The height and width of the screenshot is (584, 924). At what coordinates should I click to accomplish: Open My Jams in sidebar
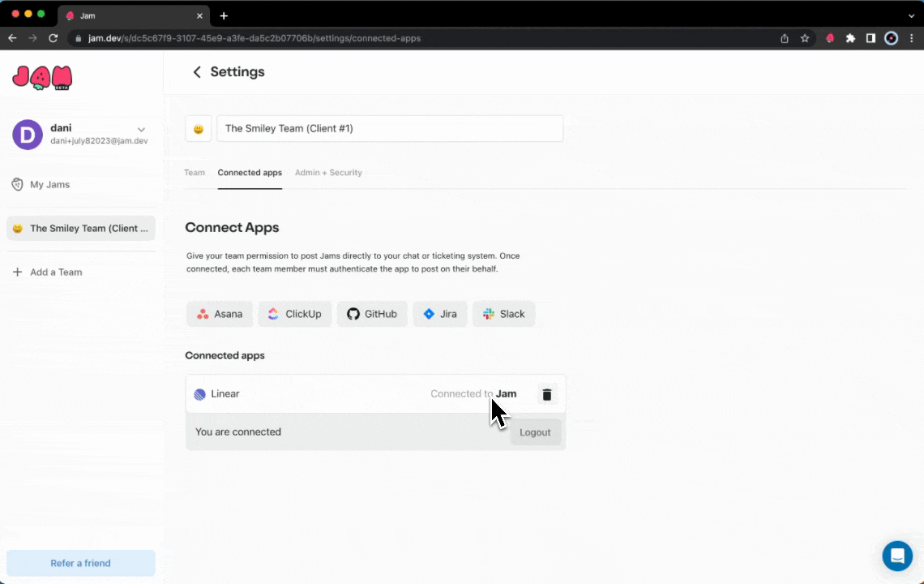coord(49,185)
